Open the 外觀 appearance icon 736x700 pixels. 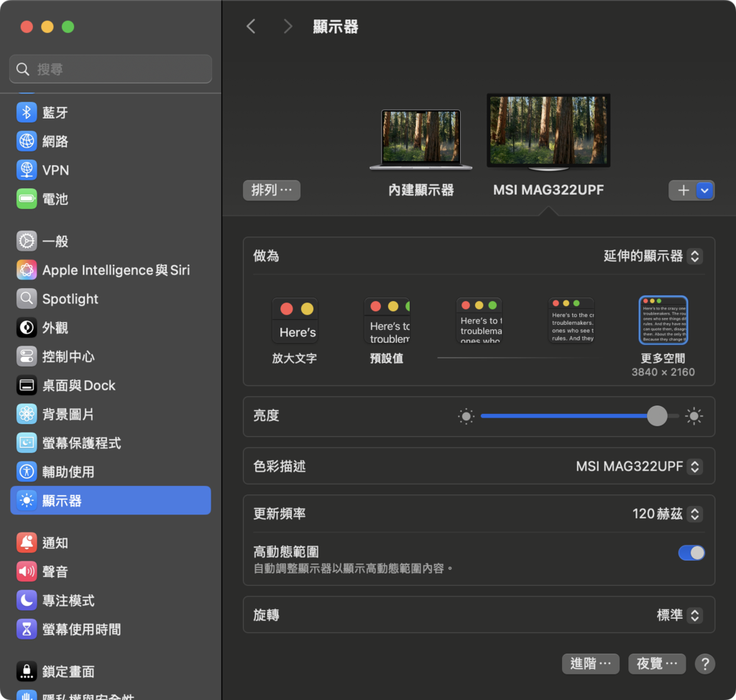[27, 328]
